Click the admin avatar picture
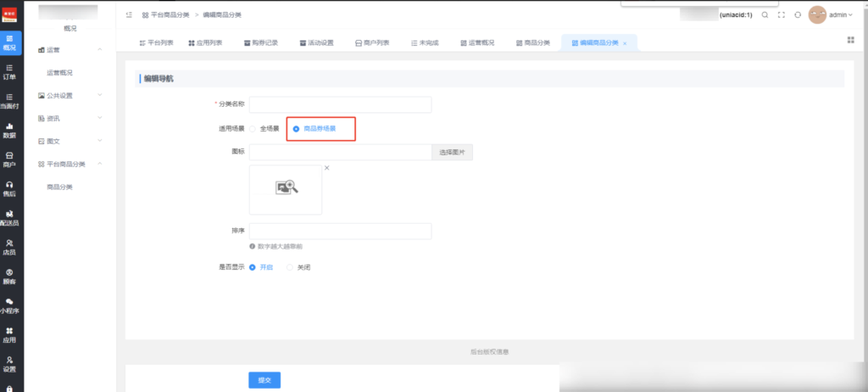Screen dimensions: 868x392 [x=817, y=15]
